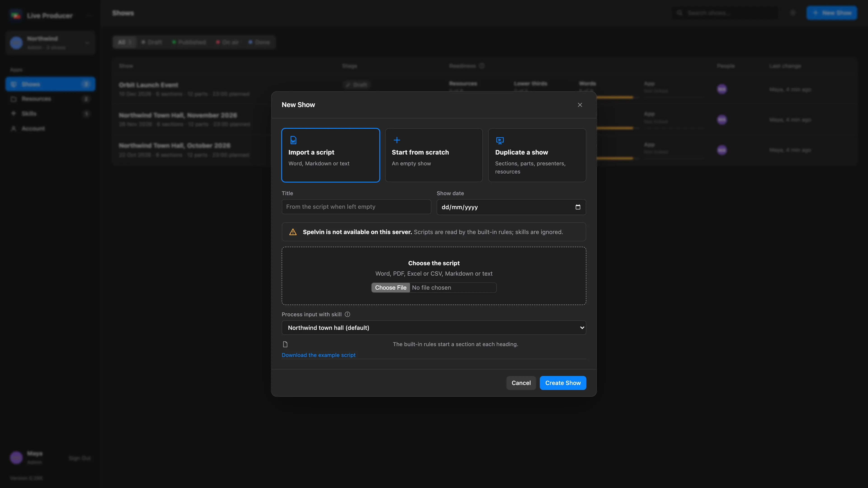868x488 pixels.
Task: Select the Duplicate a show card
Action: tap(537, 155)
